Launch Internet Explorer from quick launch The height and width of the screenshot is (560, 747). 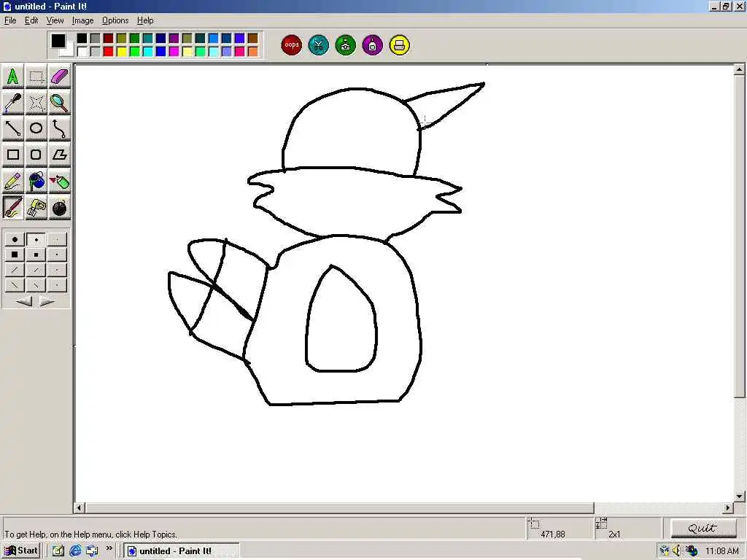pos(75,551)
